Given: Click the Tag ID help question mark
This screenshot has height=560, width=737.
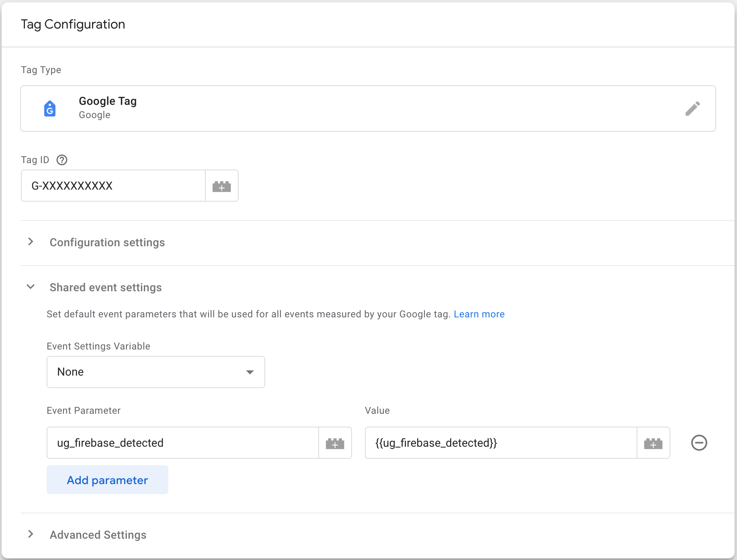Looking at the screenshot, I should tap(62, 160).
